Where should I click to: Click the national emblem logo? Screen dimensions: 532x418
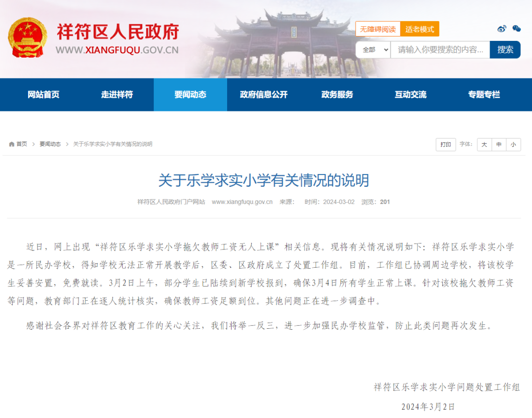(28, 38)
